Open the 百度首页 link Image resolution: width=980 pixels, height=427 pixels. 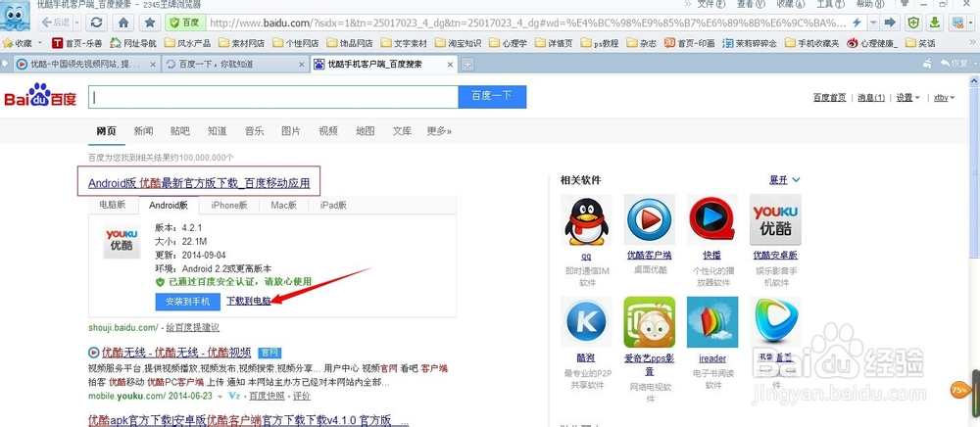click(x=829, y=97)
